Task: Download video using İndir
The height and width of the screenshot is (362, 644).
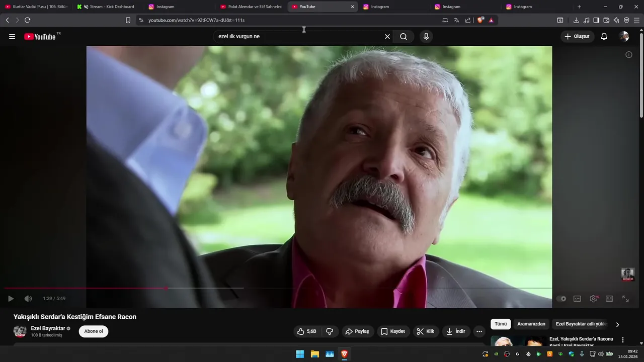Action: (x=456, y=331)
